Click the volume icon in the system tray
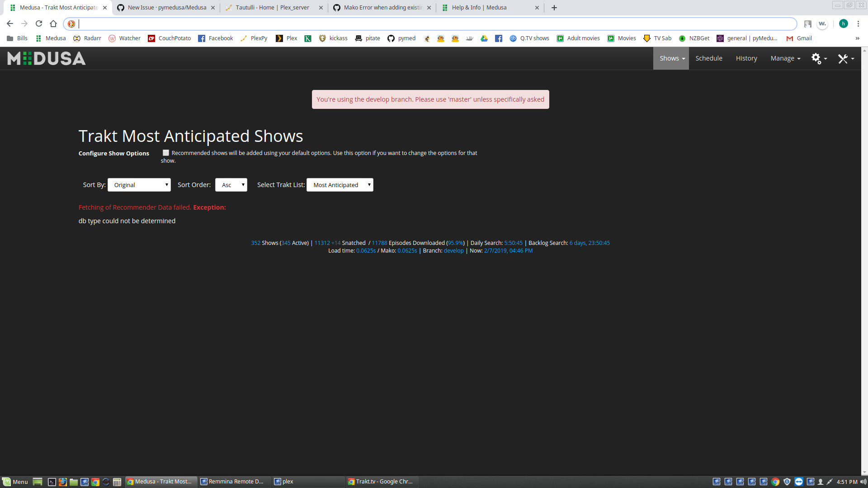This screenshot has height=488, width=868. pos(863,482)
